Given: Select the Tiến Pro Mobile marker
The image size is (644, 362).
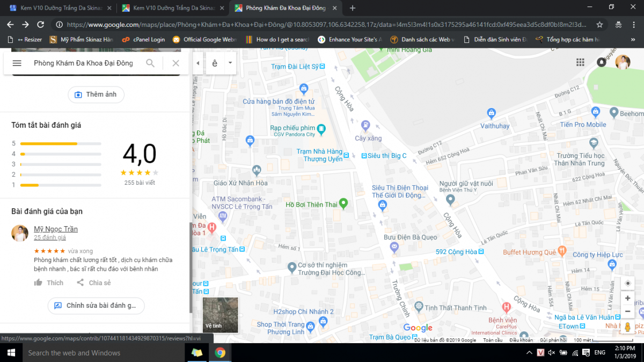Looking at the screenshot, I should tap(595, 112).
